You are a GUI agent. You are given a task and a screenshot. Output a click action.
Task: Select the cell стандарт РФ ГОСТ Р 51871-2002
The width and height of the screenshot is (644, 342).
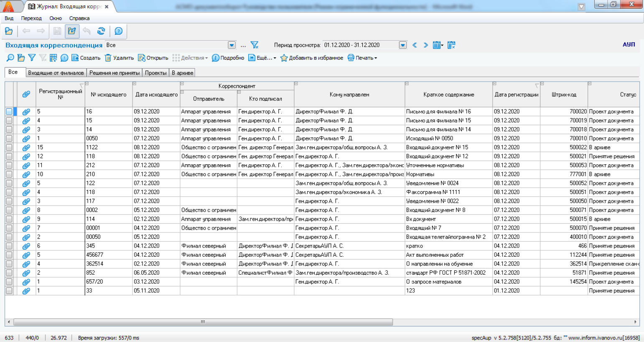pos(448,273)
